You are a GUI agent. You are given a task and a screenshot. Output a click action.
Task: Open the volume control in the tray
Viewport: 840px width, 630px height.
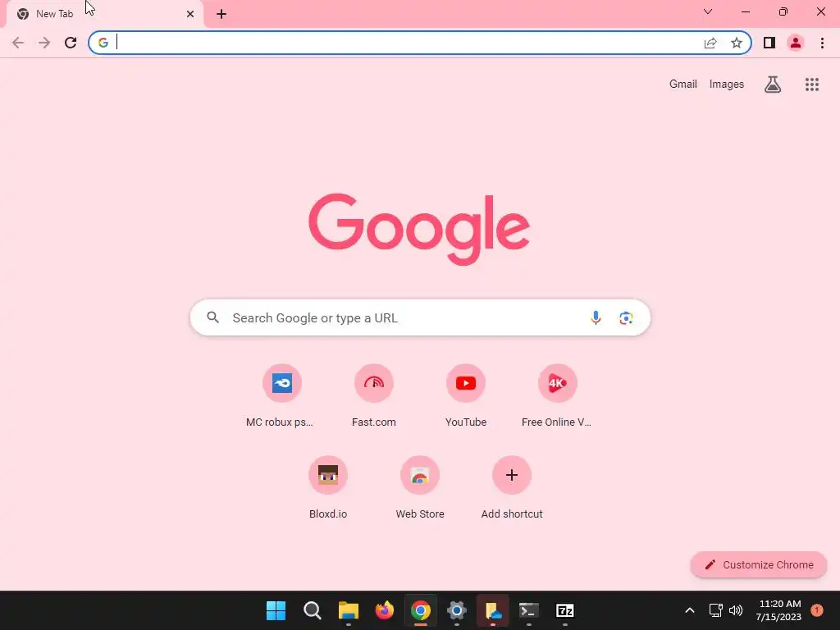736,610
